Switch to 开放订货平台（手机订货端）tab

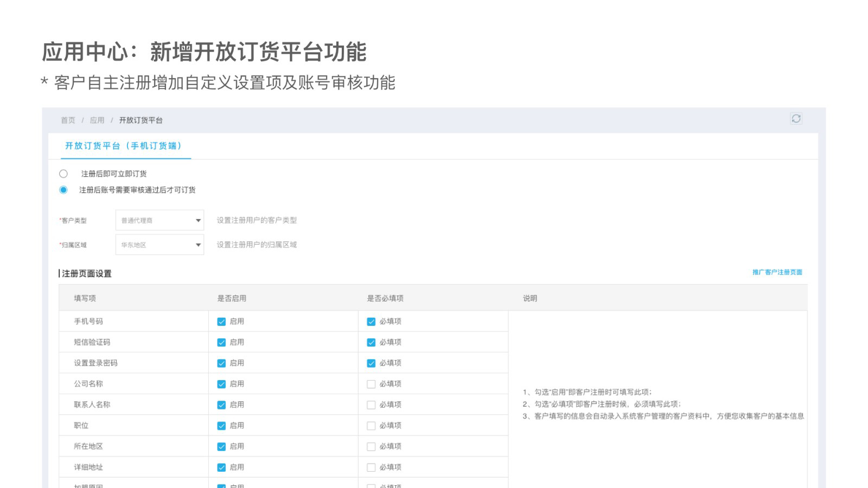click(x=123, y=146)
